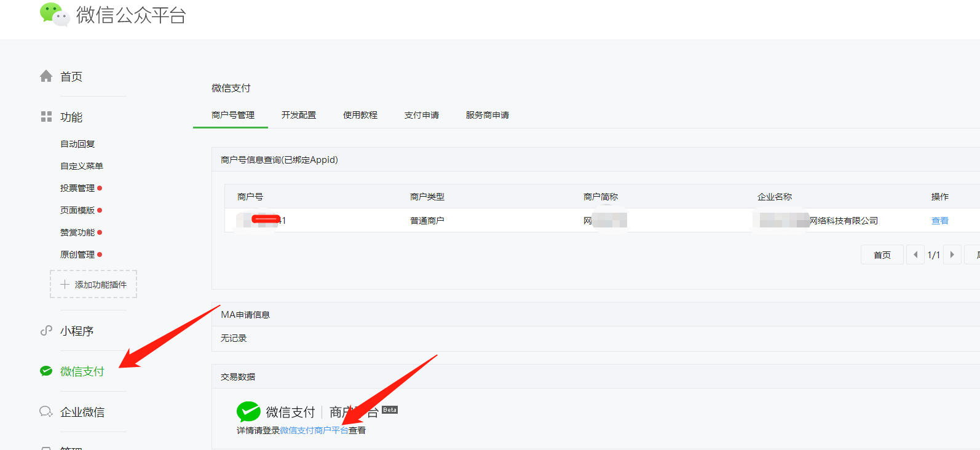The width and height of the screenshot is (980, 450).
Task: Click the 微信公众平台 title text
Action: pos(131,15)
